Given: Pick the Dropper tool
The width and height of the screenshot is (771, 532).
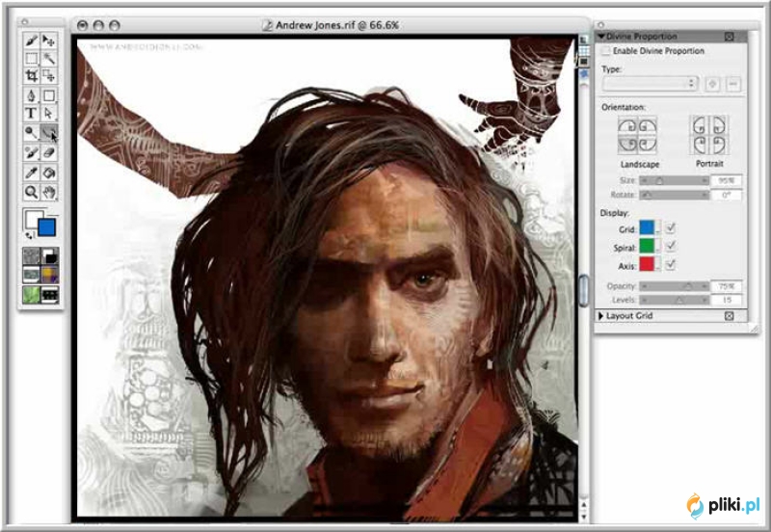Looking at the screenshot, I should tap(32, 173).
